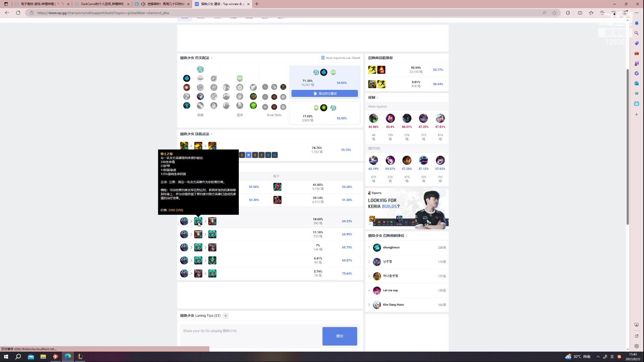The width and height of the screenshot is (644, 362).
Task: Add page to favorites with star icon
Action: [x=554, y=13]
